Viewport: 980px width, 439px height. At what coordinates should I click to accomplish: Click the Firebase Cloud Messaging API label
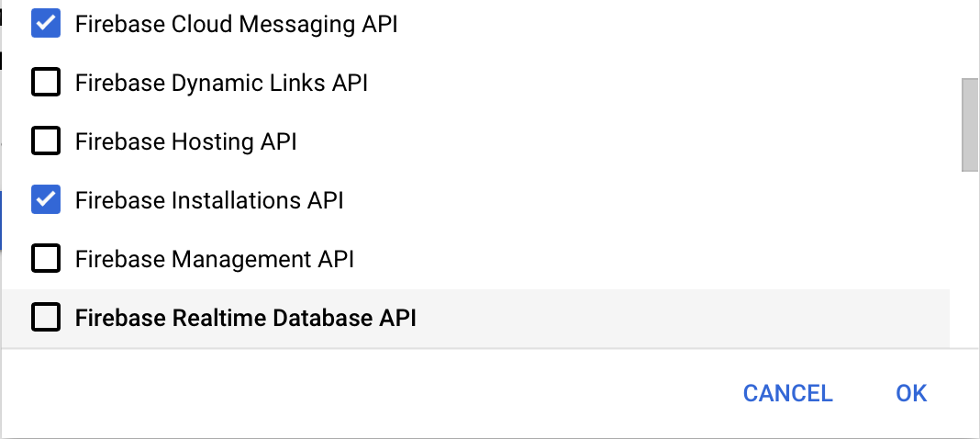(236, 25)
